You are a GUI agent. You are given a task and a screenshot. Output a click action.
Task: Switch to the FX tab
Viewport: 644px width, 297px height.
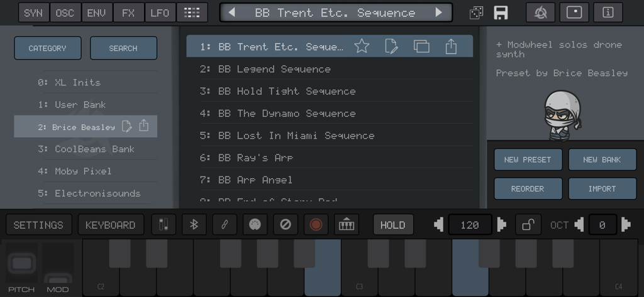point(128,13)
